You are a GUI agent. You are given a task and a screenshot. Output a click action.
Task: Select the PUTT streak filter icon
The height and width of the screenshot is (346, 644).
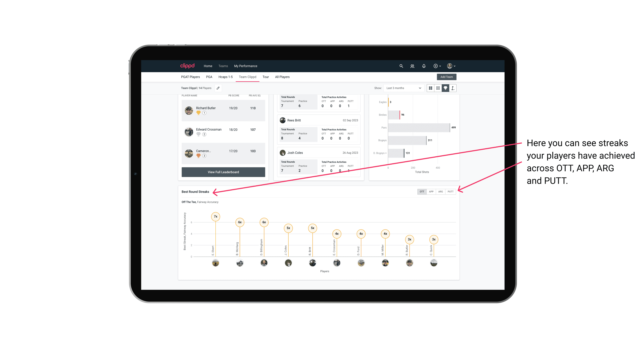click(x=451, y=191)
